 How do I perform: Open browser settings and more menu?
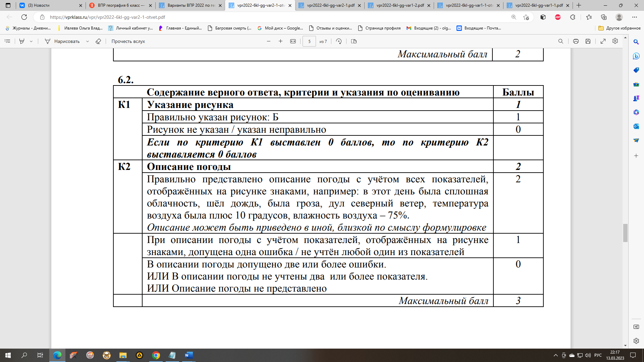click(634, 17)
